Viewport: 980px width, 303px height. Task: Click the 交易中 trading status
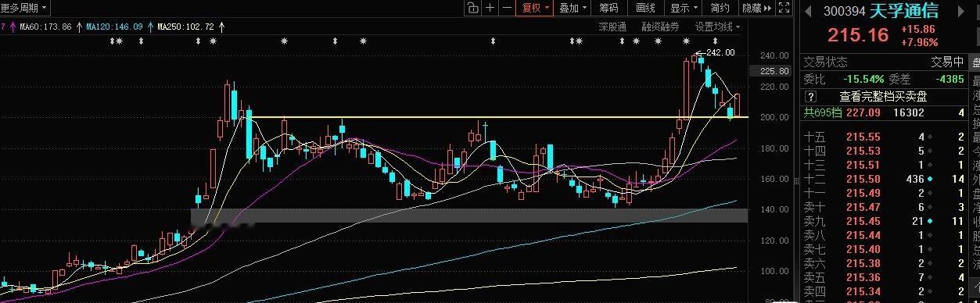coord(947,62)
